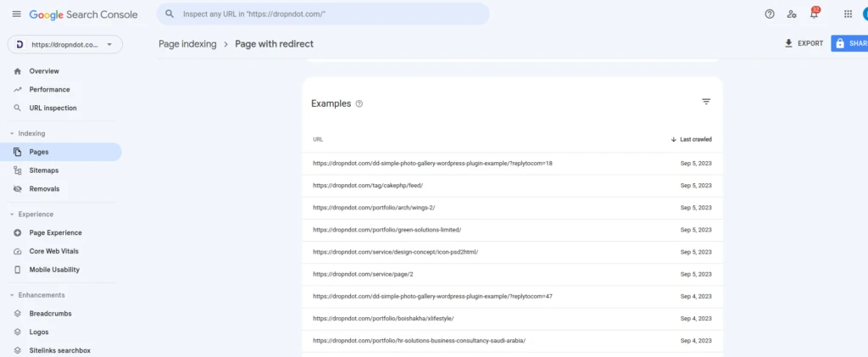Viewport: 868px width, 357px height.
Task: Go back to Page indexing breadcrumb
Action: tap(187, 44)
